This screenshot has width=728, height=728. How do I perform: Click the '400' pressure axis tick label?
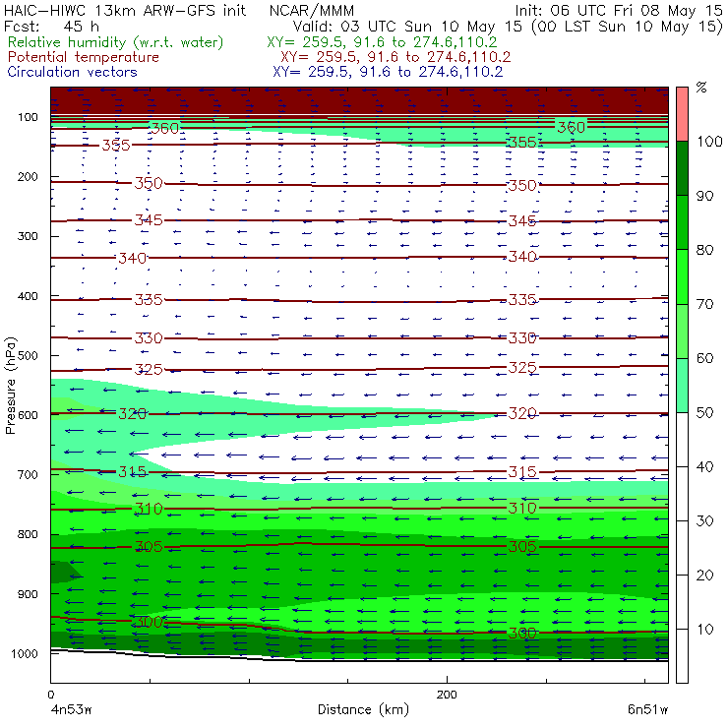point(28,296)
